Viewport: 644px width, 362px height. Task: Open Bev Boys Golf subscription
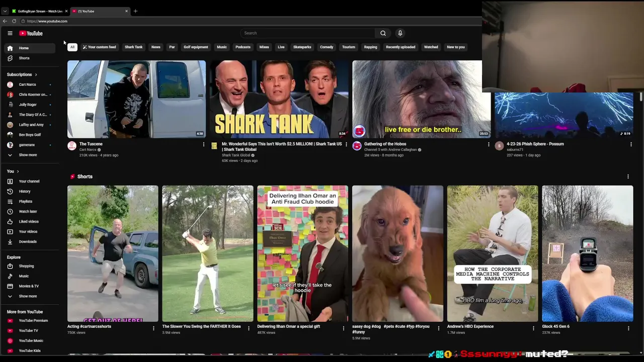click(29, 135)
